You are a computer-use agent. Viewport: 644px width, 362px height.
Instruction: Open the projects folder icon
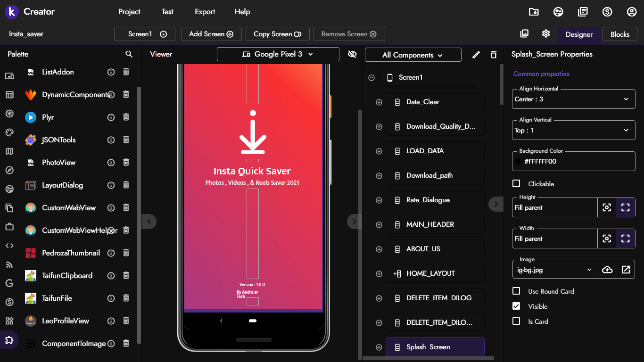tap(534, 12)
